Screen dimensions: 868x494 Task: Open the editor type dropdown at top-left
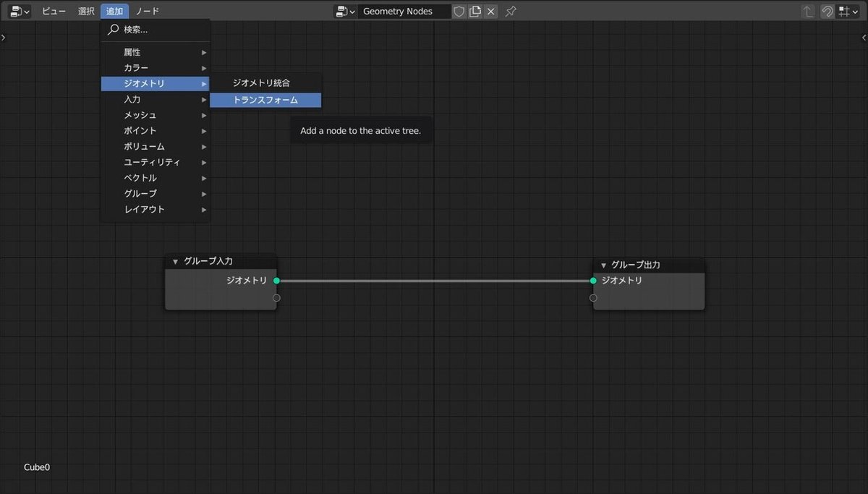[20, 11]
